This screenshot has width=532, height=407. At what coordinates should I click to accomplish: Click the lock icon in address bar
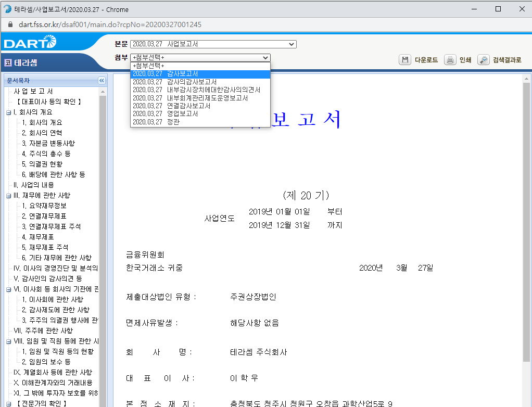(x=10, y=24)
